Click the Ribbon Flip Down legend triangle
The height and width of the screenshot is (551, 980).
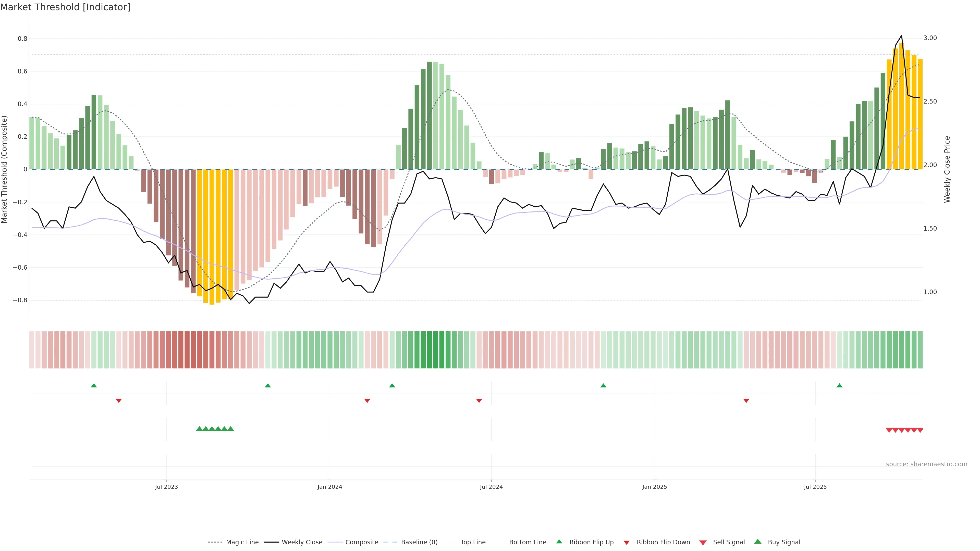pyautogui.click(x=627, y=543)
